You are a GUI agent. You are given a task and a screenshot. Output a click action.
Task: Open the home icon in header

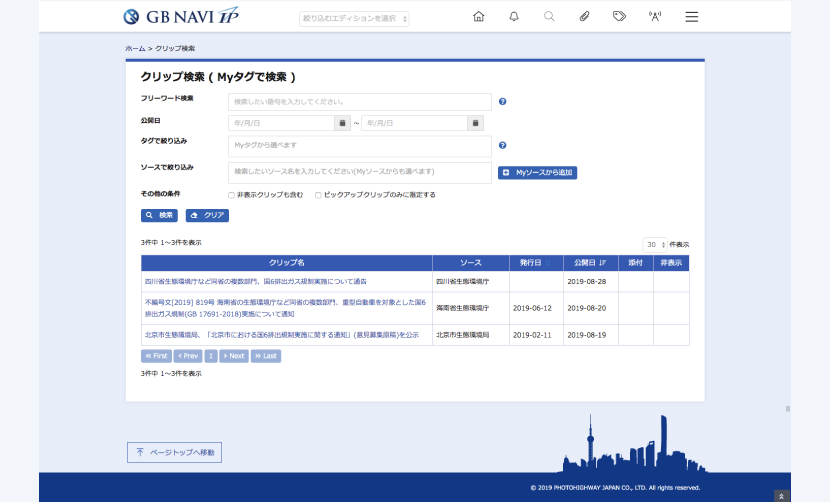[x=479, y=16]
